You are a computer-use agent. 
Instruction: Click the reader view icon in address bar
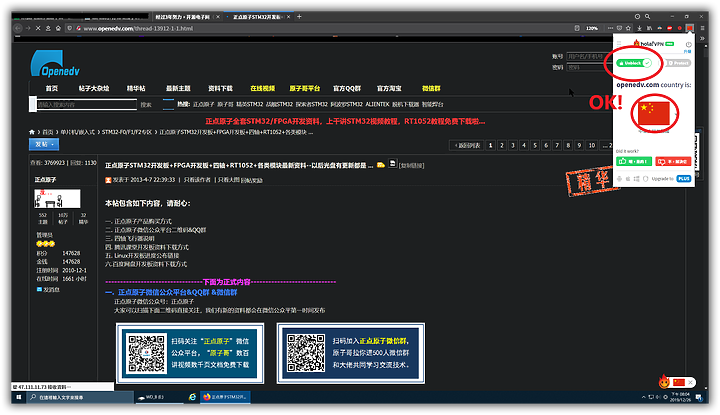point(577,28)
